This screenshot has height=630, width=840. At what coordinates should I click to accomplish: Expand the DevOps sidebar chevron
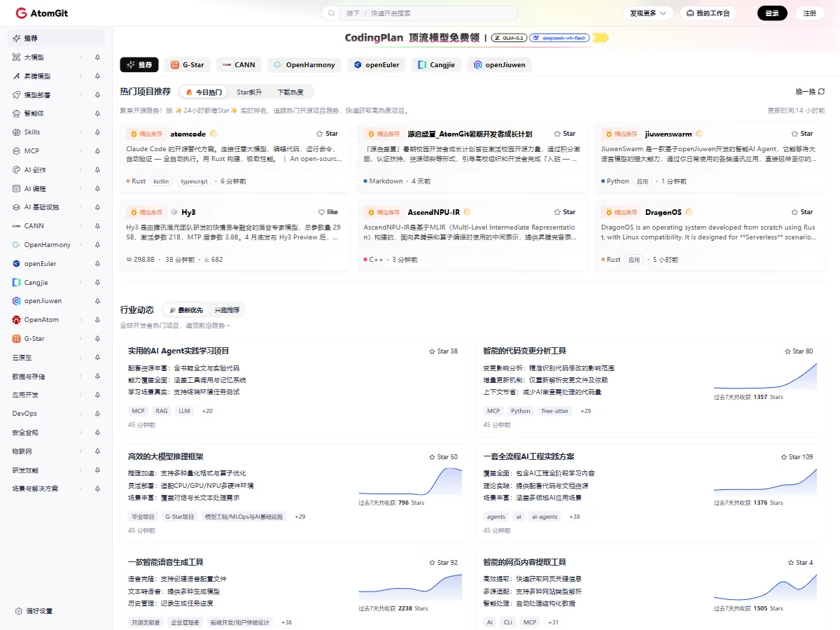[80, 414]
